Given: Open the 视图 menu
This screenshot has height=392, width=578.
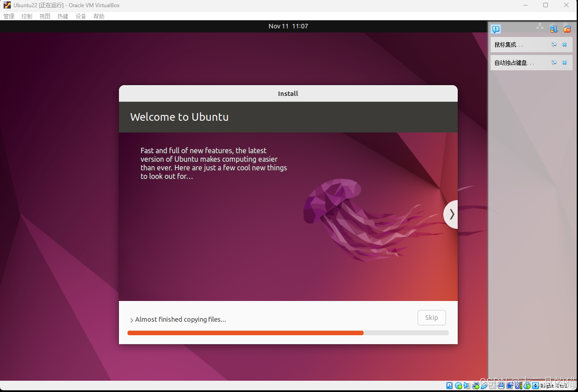Looking at the screenshot, I should (x=45, y=16).
